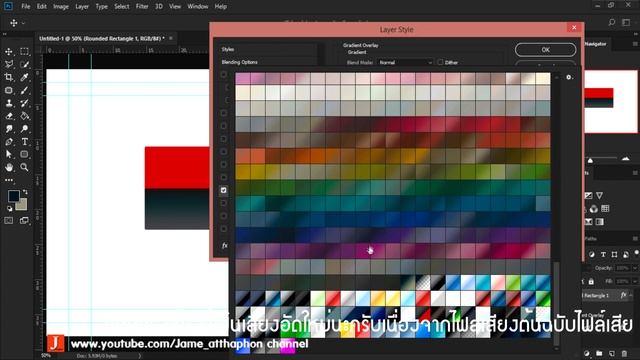Image resolution: width=640 pixels, height=360 pixels.
Task: Create a new group with folder icon
Action: click(x=599, y=353)
